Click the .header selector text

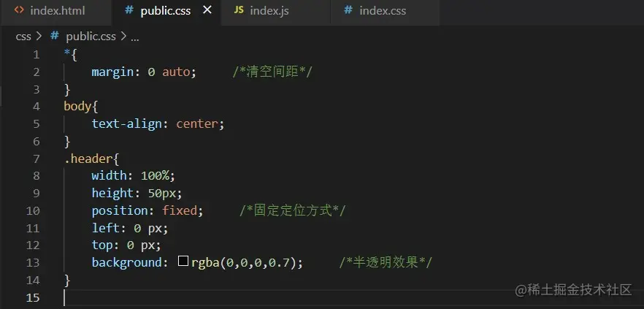click(x=91, y=159)
